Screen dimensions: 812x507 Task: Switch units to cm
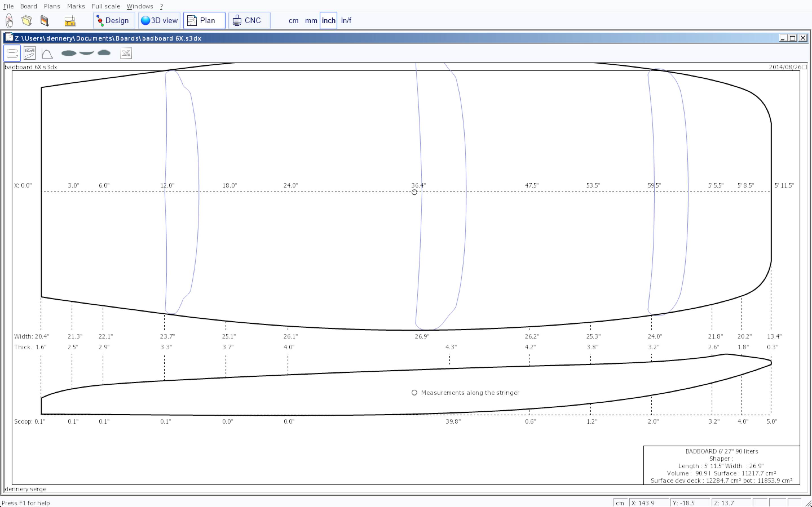pos(293,21)
